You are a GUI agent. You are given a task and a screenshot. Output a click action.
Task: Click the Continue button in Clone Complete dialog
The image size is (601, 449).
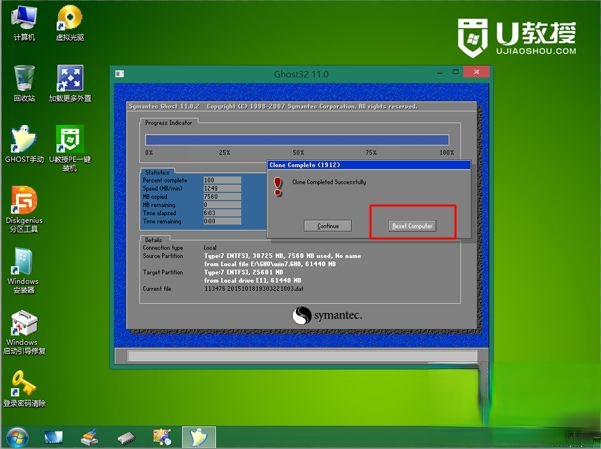(328, 226)
